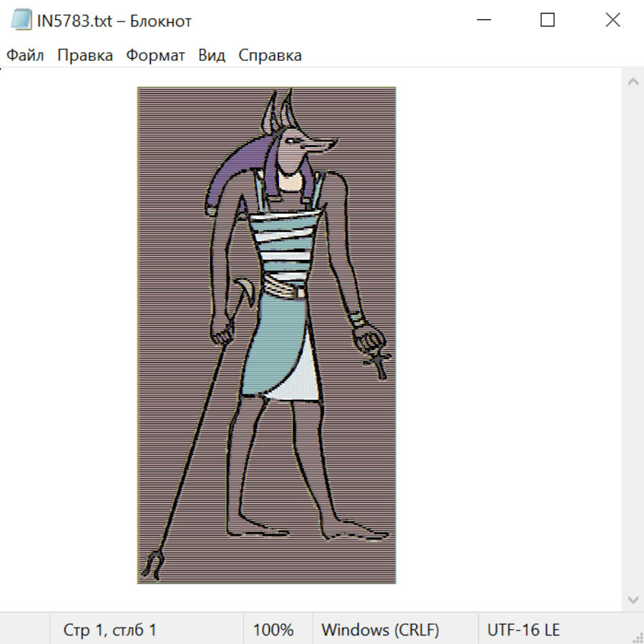Click the Notepad icon in title bar

21,21
